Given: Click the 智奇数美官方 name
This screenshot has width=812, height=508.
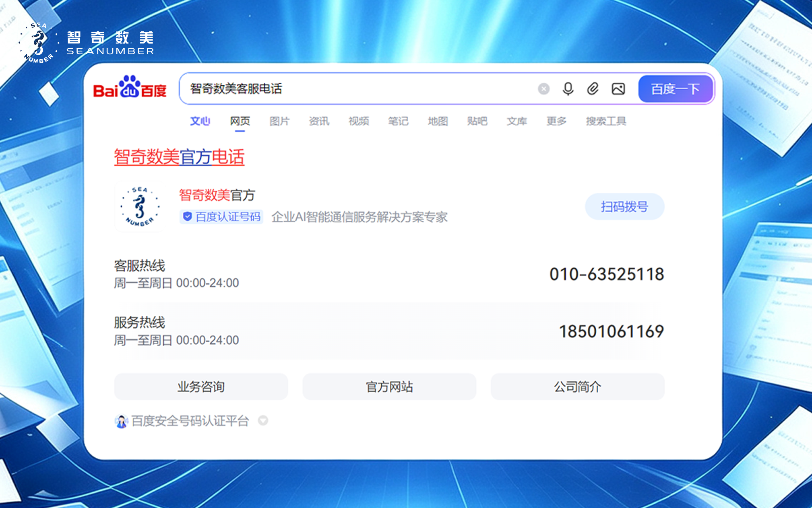Looking at the screenshot, I should click(x=217, y=195).
